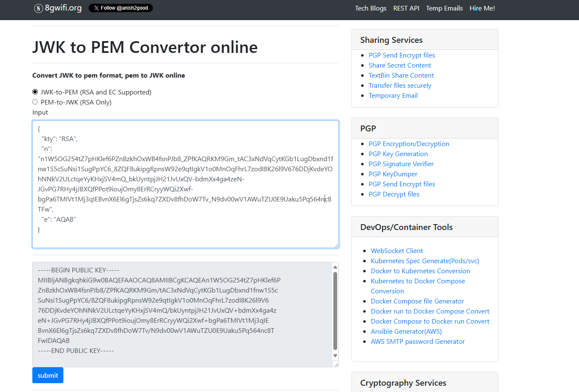Open the PGP KeyDumper link
579x392 pixels.
click(393, 174)
